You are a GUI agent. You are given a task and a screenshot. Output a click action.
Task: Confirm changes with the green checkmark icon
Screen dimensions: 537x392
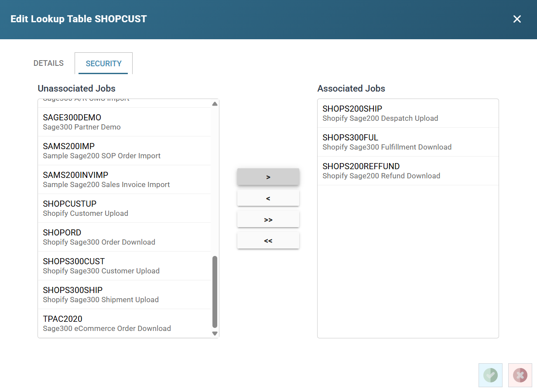point(490,375)
